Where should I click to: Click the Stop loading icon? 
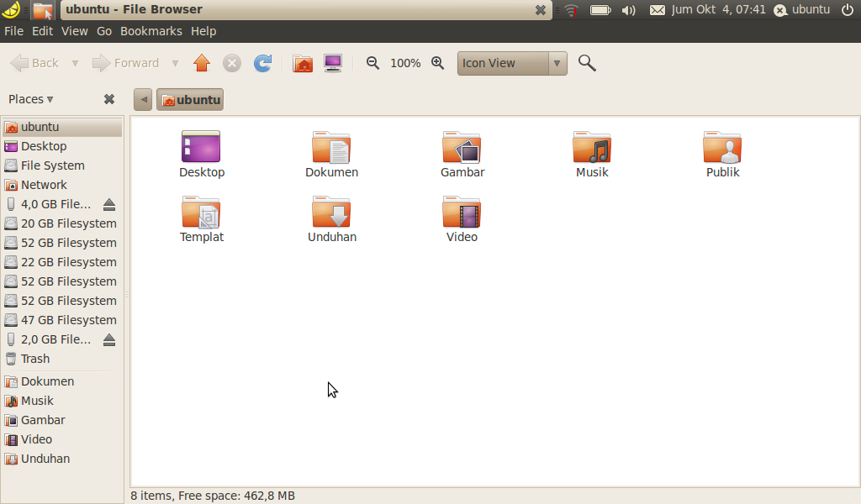pyautogui.click(x=232, y=63)
